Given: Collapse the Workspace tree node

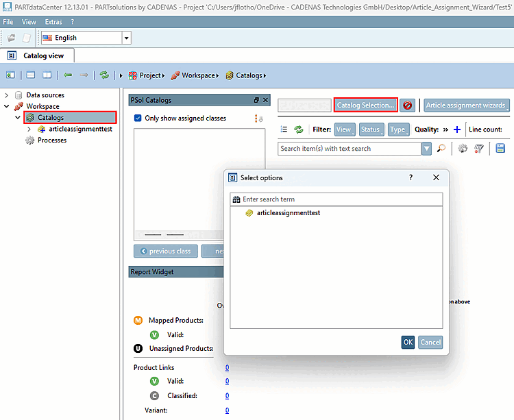Looking at the screenshot, I should (x=7, y=106).
